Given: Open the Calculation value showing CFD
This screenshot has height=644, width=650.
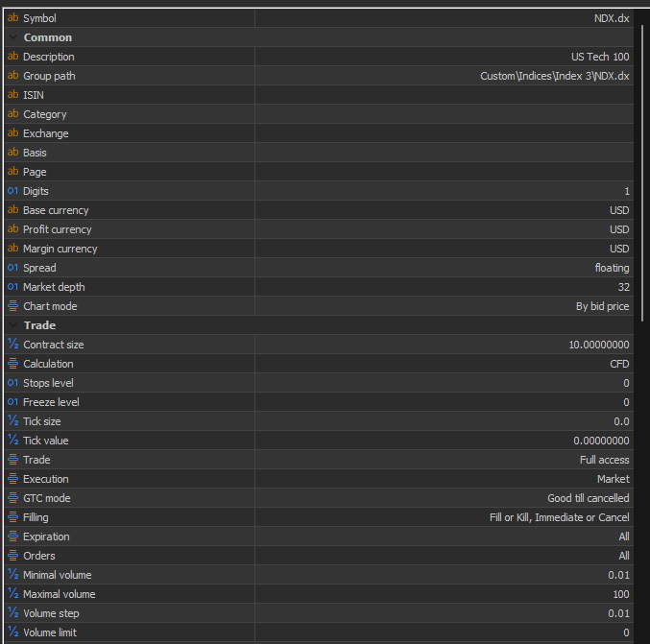Looking at the screenshot, I should point(444,364).
